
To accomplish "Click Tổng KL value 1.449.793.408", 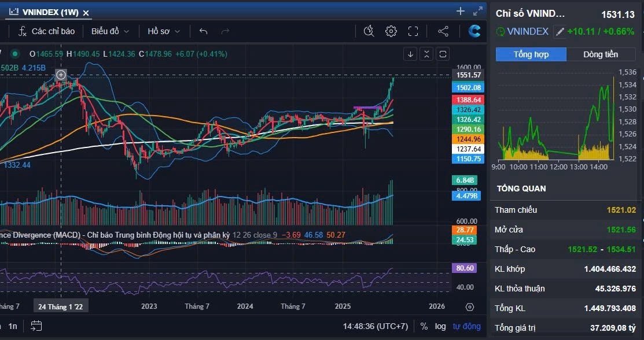I will click(610, 308).
